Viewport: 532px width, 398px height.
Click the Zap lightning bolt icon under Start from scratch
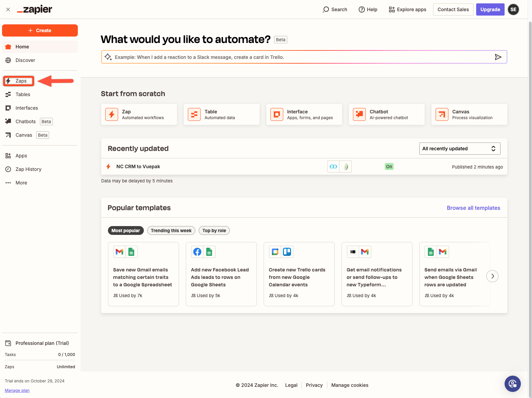(112, 114)
